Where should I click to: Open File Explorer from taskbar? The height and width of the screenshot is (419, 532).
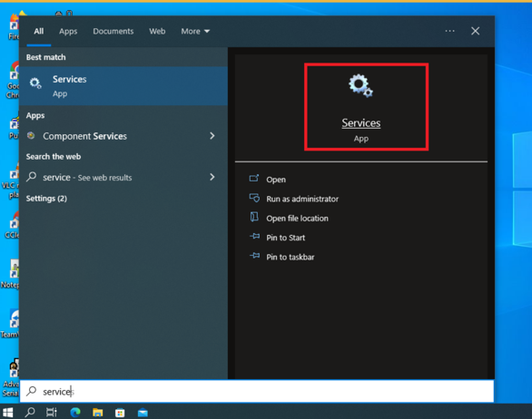(98, 413)
